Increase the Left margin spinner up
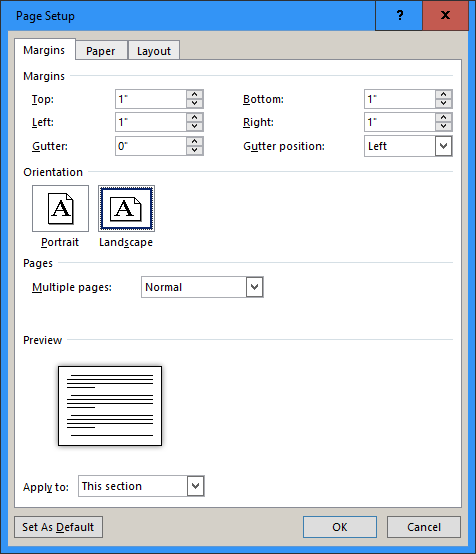The width and height of the screenshot is (476, 554). point(195,117)
